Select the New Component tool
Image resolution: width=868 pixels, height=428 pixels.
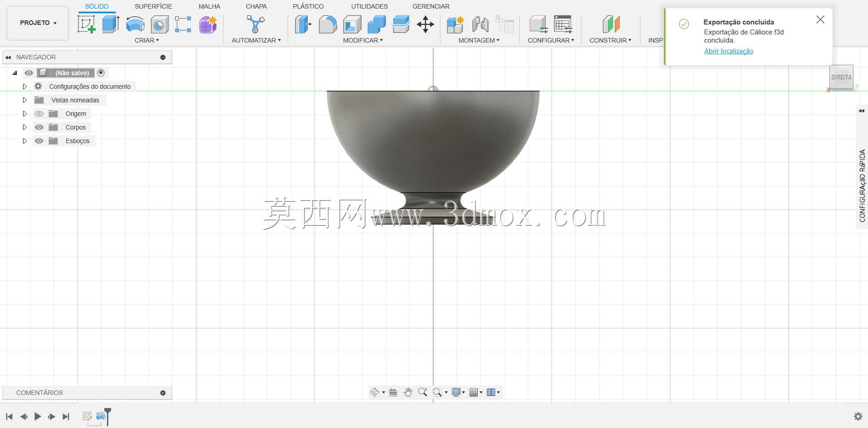[x=456, y=24]
